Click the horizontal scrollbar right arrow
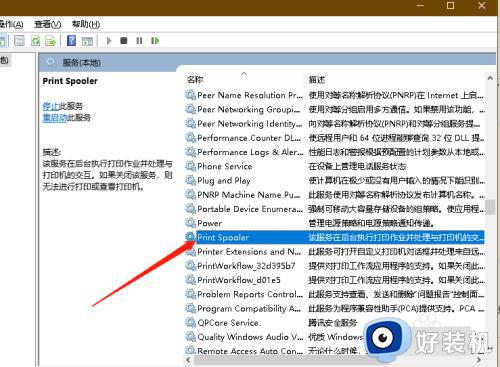Screen dimensions: 500x367 coord(479,360)
